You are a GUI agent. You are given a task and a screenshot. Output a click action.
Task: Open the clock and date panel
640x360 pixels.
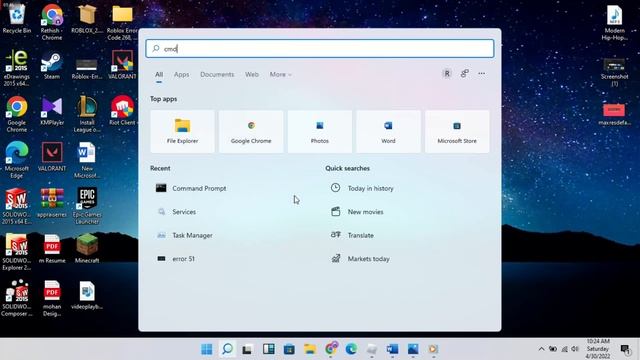tap(598, 349)
